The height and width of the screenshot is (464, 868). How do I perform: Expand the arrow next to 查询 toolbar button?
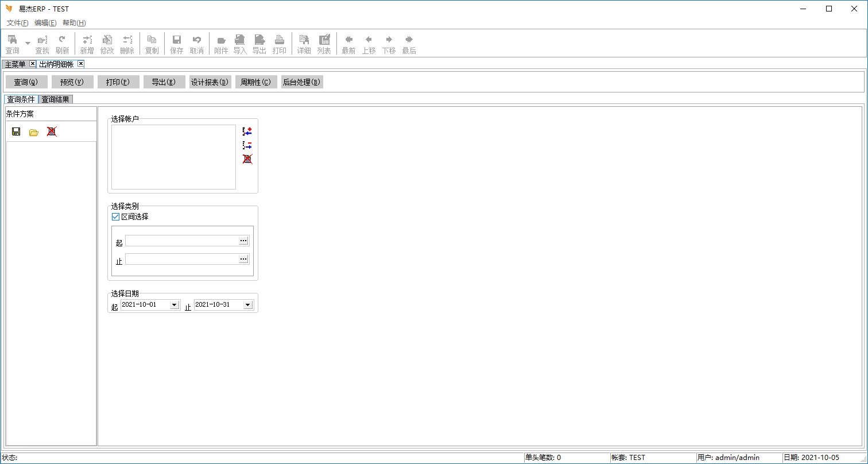coord(28,44)
